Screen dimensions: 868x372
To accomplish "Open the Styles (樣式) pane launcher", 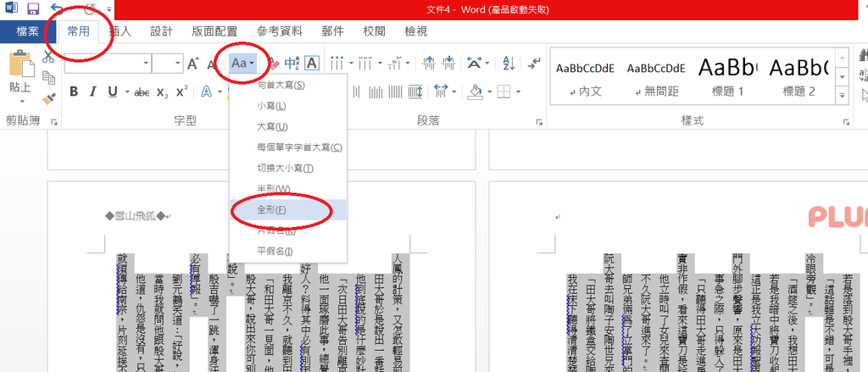I will coord(846,122).
